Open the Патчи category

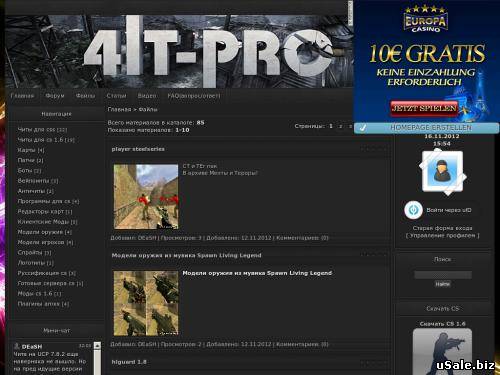(30, 160)
